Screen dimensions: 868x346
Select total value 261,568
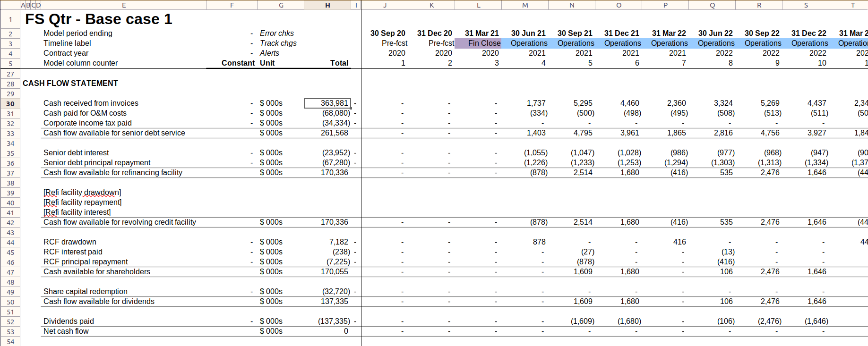click(335, 133)
